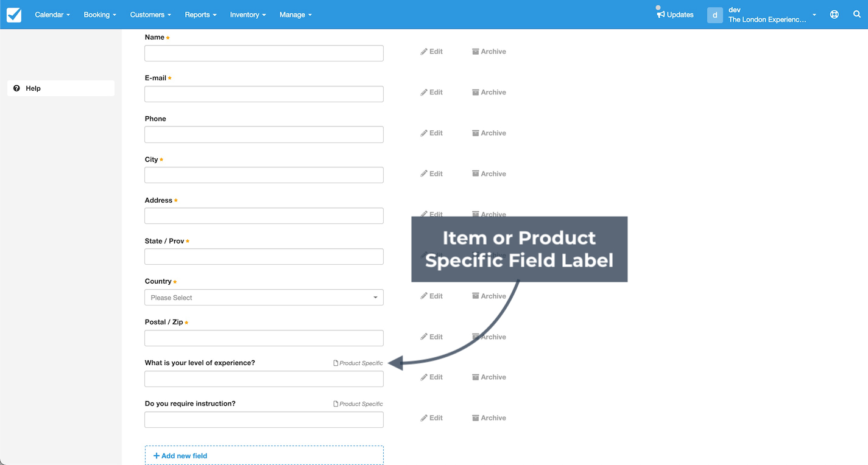Image resolution: width=868 pixels, height=465 pixels.
Task: Open the search magnifier icon
Action: pyautogui.click(x=857, y=15)
